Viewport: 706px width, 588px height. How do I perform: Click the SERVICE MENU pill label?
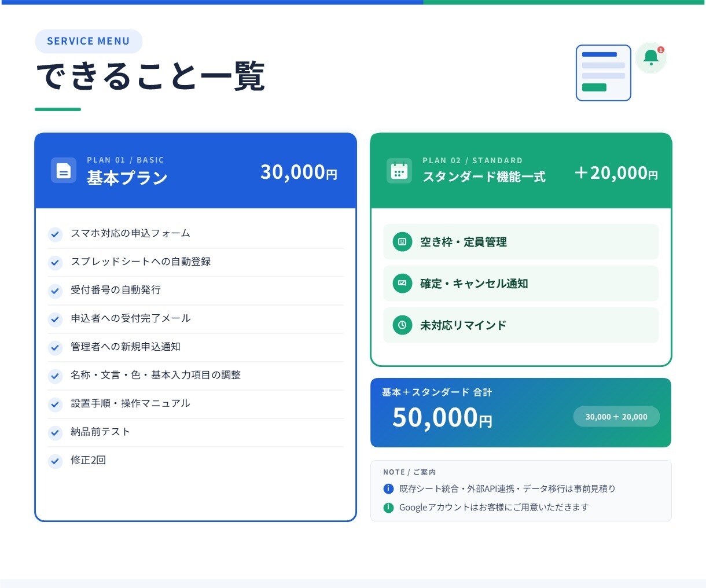89,41
